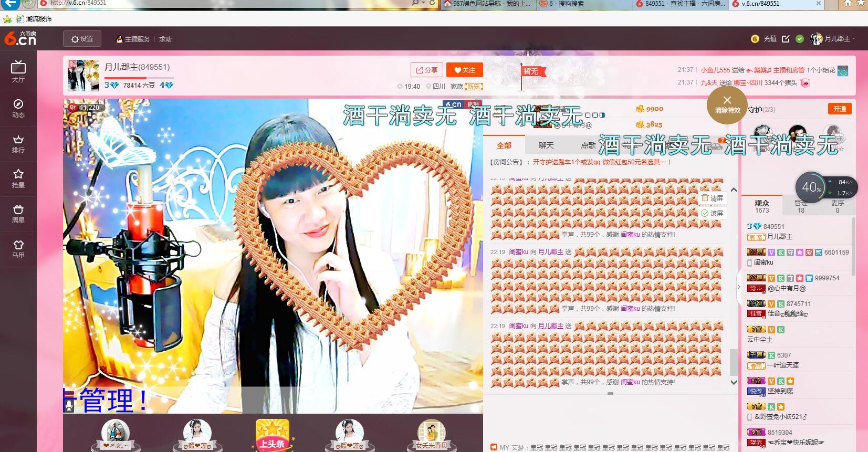This screenshot has width=868, height=452.
Task: Open the 排行 ranking sidebar icon
Action: (x=18, y=143)
